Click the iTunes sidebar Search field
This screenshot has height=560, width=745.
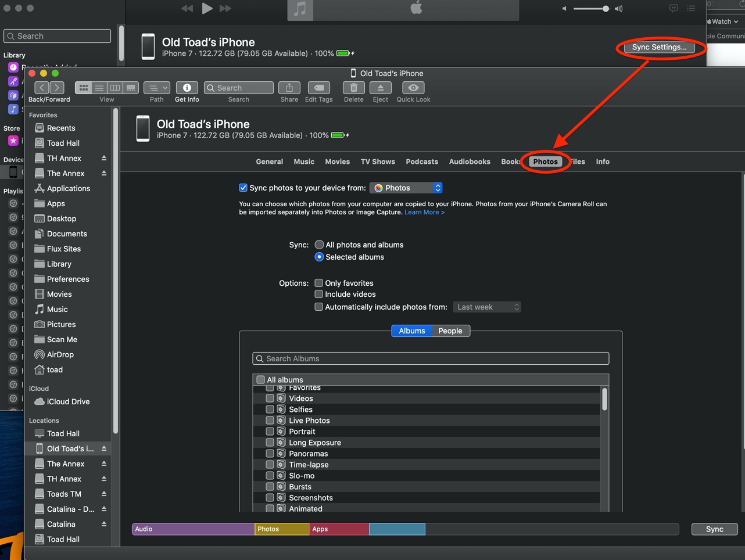(x=58, y=36)
